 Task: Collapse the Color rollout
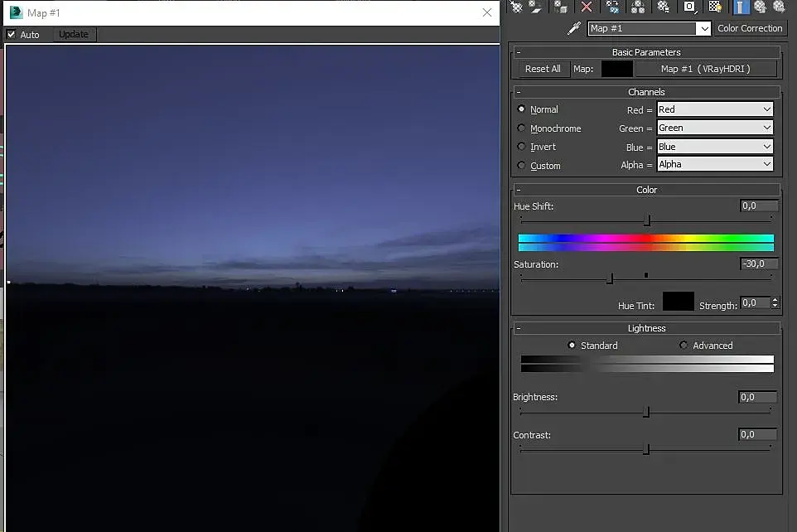click(646, 189)
